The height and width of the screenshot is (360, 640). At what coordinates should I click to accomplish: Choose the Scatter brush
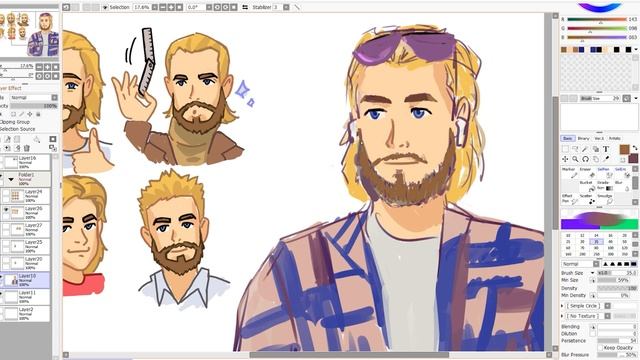588,199
